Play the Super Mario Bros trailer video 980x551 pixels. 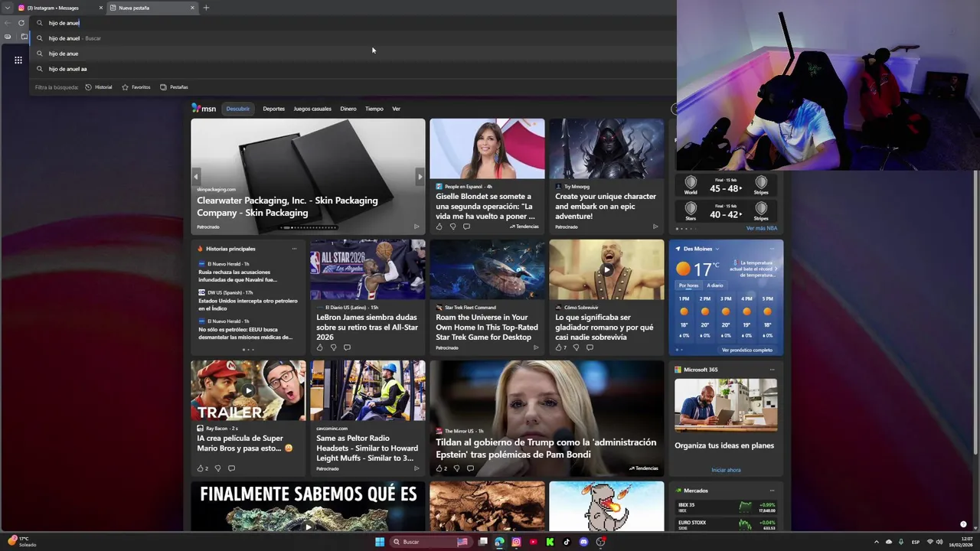point(248,390)
